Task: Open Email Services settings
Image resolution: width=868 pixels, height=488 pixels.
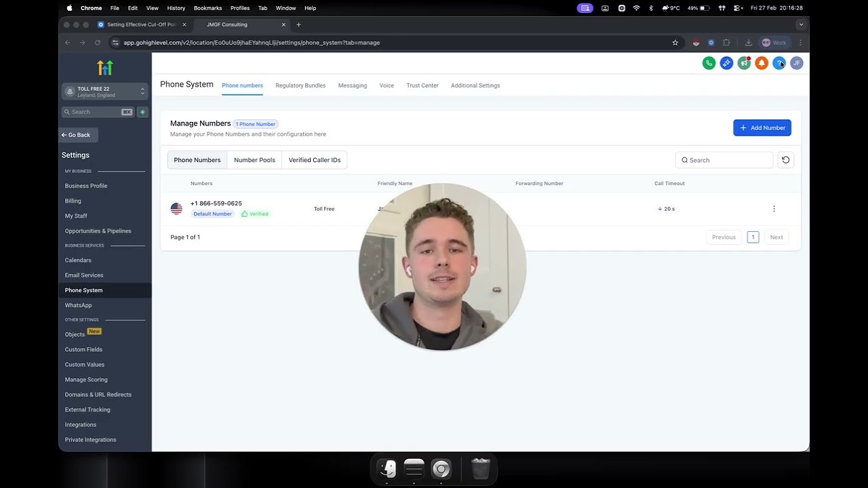Action: (x=84, y=275)
